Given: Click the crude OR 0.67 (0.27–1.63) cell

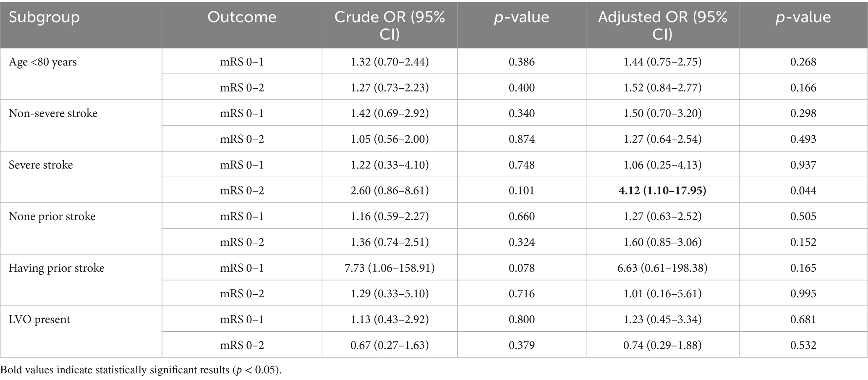Looking at the screenshot, I should click(390, 346).
